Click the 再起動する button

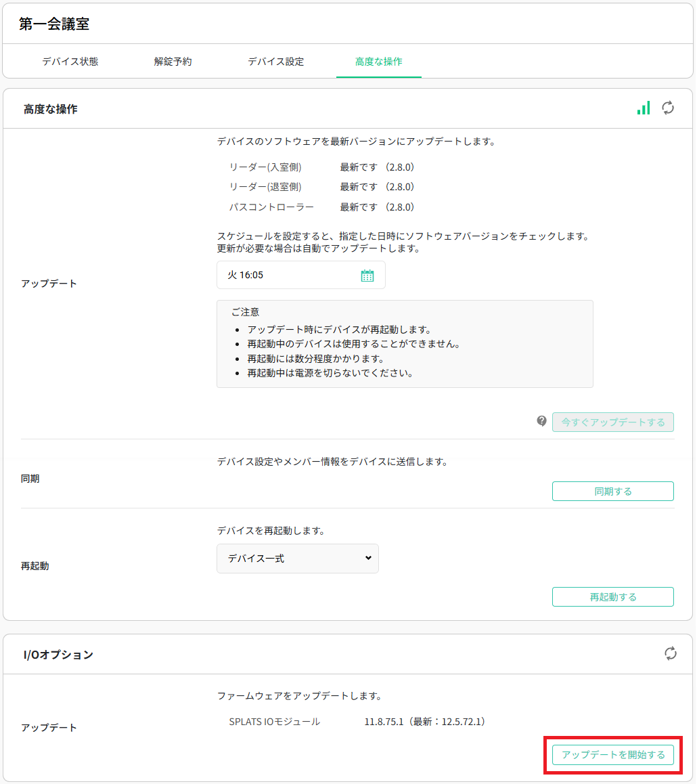[x=613, y=596]
